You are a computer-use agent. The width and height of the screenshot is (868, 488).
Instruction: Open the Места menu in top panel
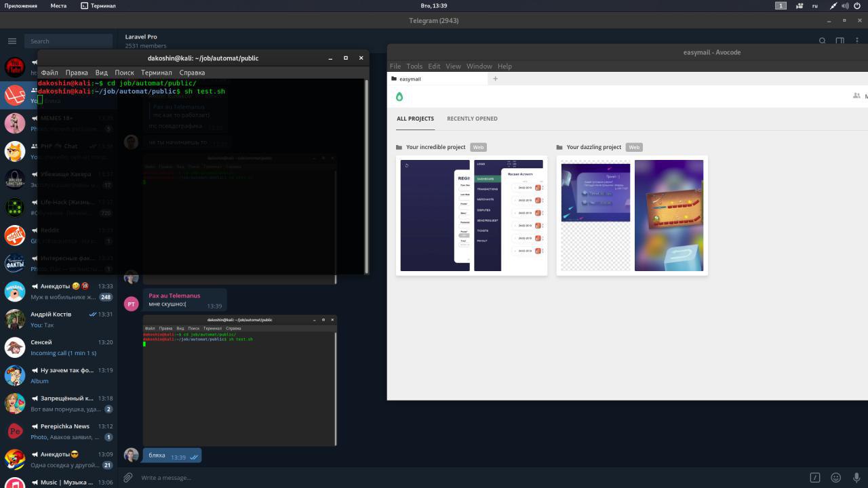(x=58, y=5)
